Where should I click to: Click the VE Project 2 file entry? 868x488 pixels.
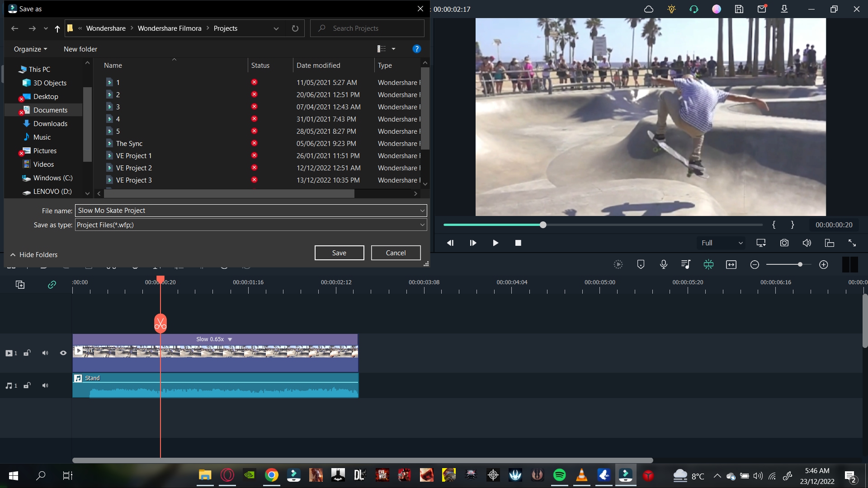133,168
